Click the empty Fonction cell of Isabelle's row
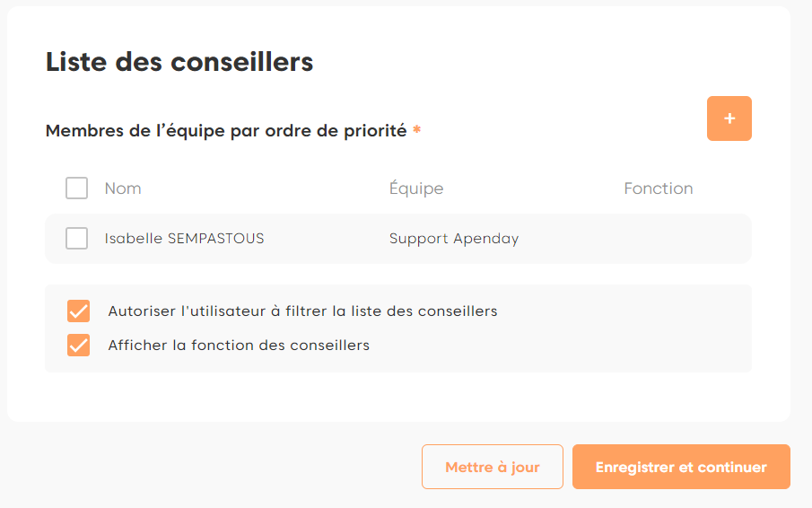 (x=659, y=239)
